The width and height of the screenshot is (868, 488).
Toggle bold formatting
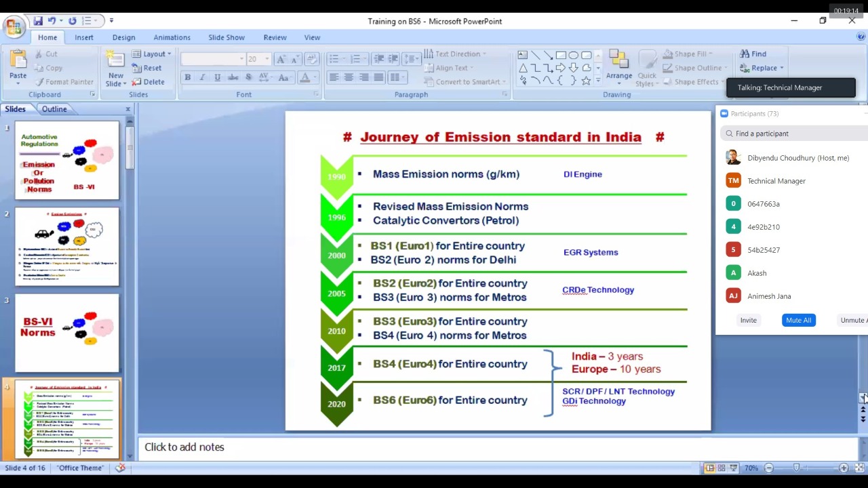pyautogui.click(x=188, y=77)
